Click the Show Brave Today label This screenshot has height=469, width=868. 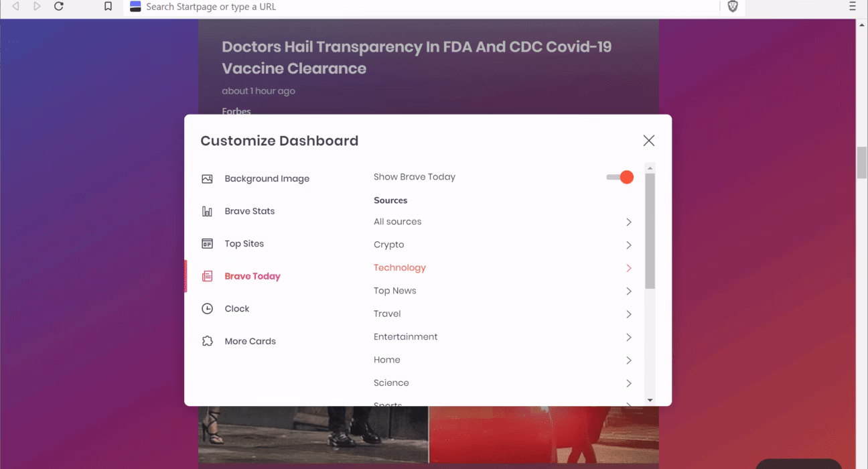(415, 177)
